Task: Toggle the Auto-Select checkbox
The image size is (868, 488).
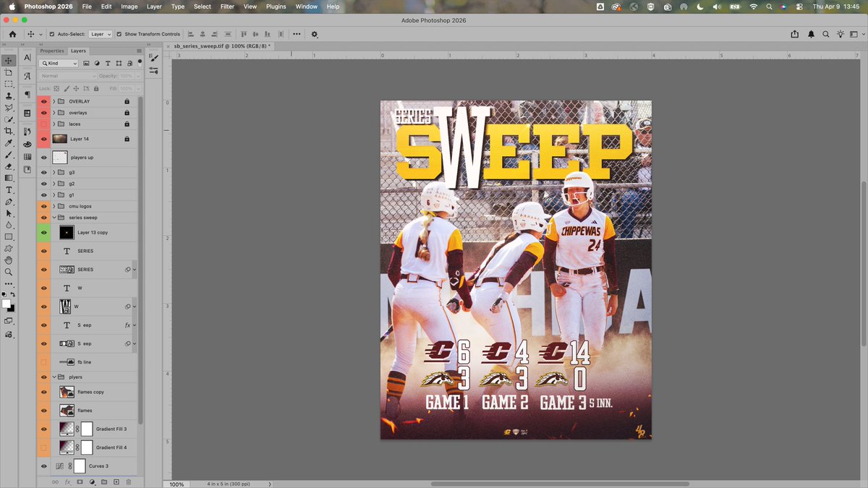Action: click(x=52, y=34)
